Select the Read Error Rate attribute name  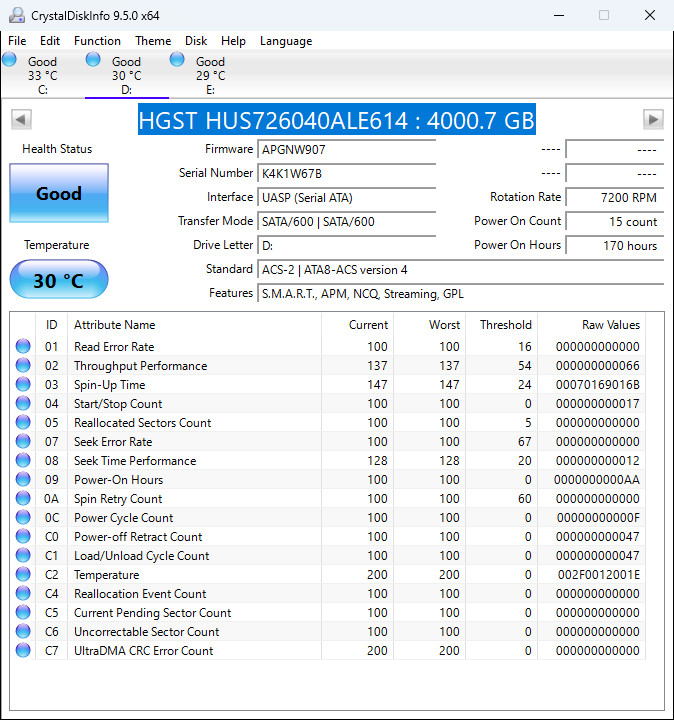(114, 347)
